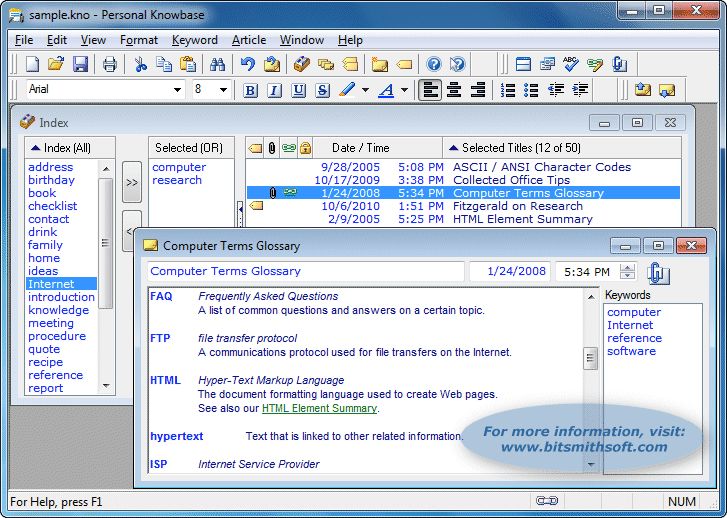Image resolution: width=727 pixels, height=518 pixels.
Task: Click the Copy icon in toolbar
Action: [x=164, y=64]
